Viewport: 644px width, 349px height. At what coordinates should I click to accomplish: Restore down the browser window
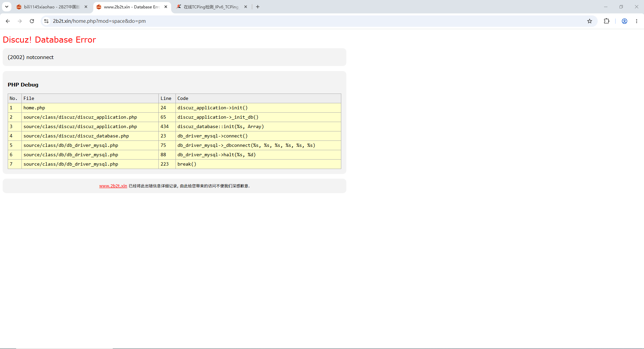coord(621,7)
